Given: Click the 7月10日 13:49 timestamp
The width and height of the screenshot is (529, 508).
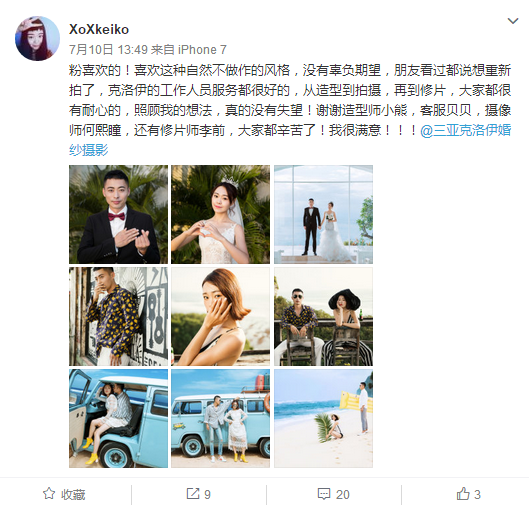Looking at the screenshot, I should pyautogui.click(x=108, y=50).
